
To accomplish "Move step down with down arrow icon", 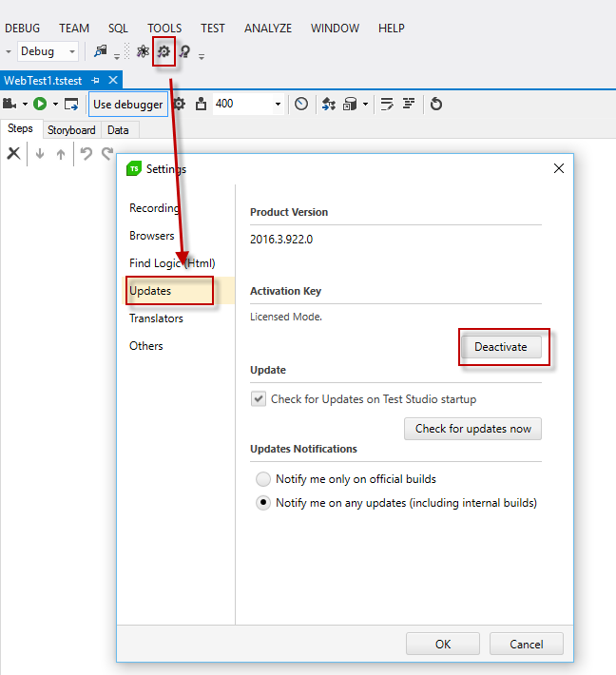I will (40, 154).
